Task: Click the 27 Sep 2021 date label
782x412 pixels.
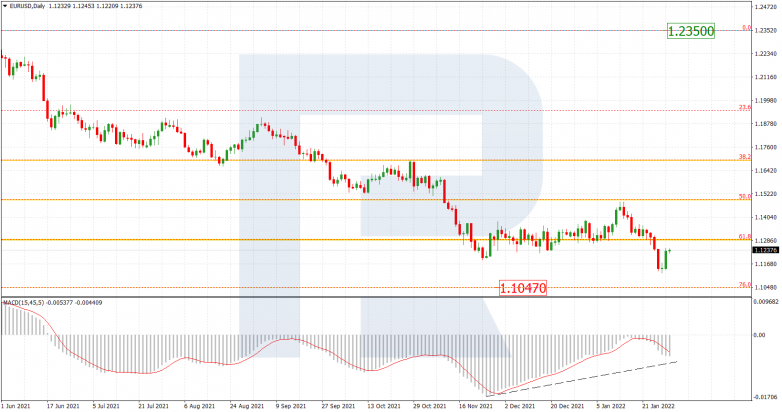Action: tap(338, 407)
